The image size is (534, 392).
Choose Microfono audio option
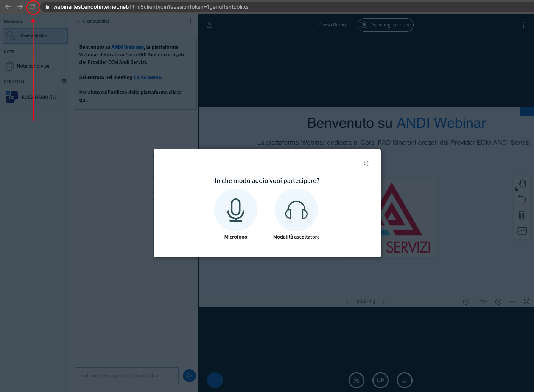coord(235,210)
